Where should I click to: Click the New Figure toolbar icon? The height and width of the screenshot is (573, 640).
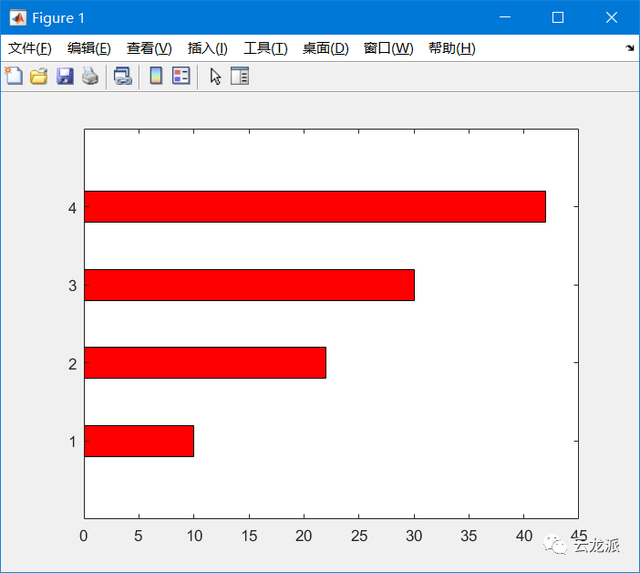click(x=14, y=76)
